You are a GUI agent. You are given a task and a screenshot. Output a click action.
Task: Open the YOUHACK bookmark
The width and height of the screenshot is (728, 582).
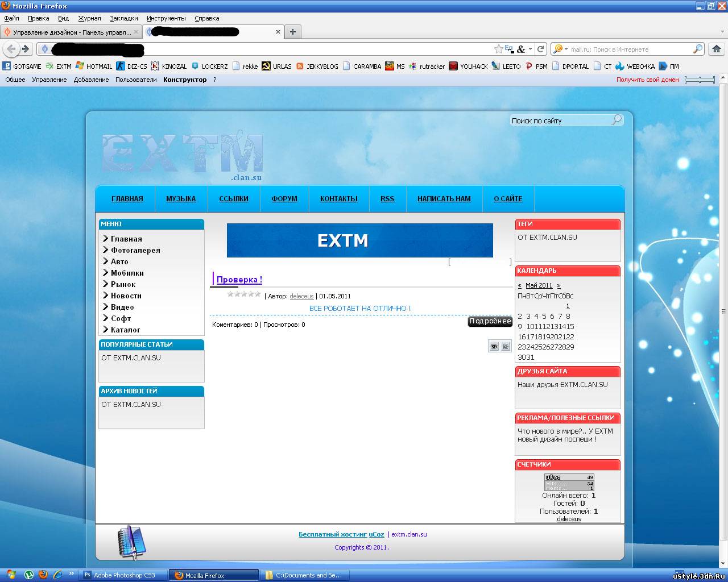(469, 66)
